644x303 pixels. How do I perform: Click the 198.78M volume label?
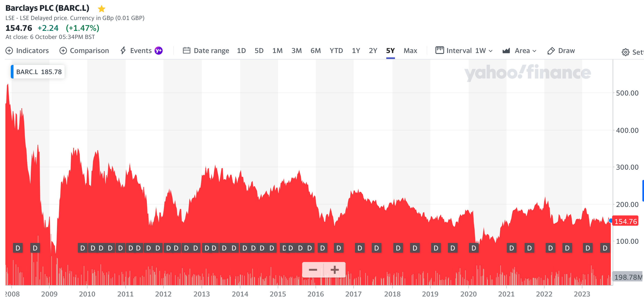628,277
